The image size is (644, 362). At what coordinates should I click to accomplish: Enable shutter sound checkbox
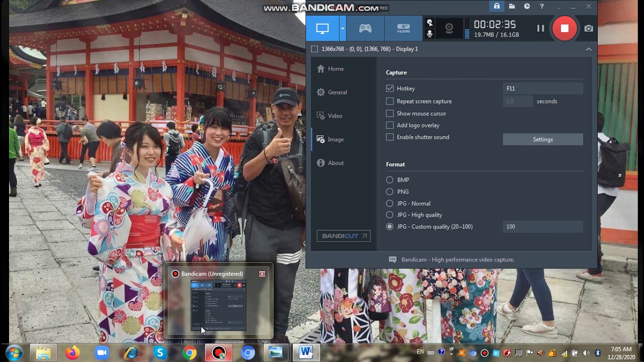coord(390,137)
